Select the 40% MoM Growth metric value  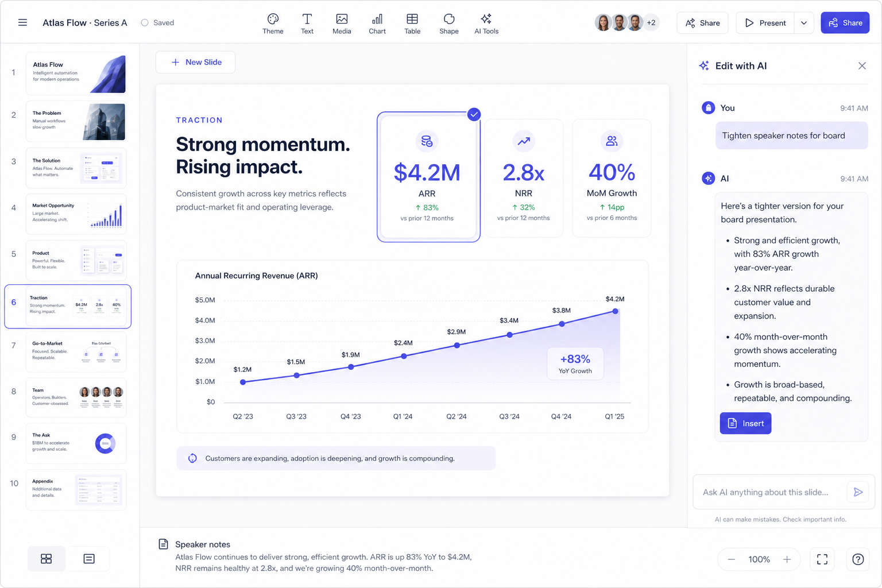(612, 172)
